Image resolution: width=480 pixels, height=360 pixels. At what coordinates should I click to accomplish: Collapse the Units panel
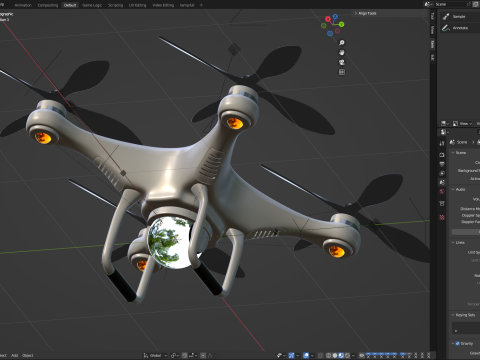coord(453,242)
